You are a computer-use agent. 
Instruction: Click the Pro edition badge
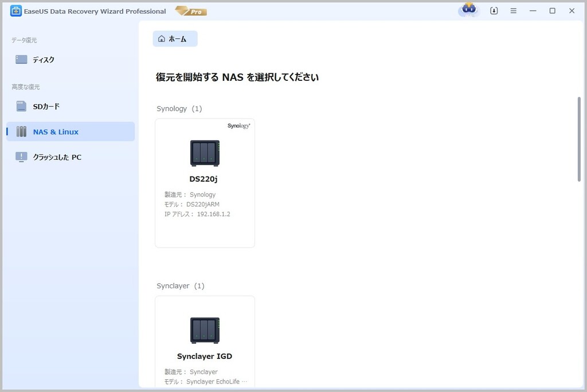click(191, 11)
